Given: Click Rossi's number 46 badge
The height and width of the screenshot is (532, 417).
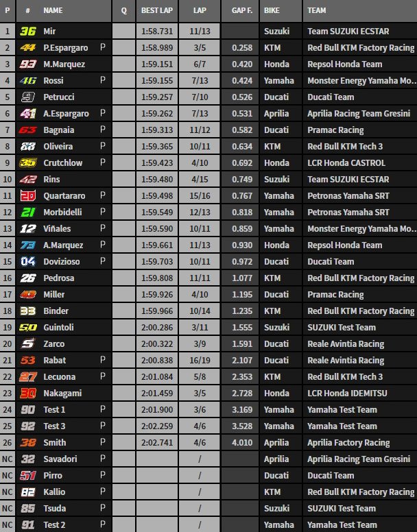Looking at the screenshot, I should pos(27,81).
